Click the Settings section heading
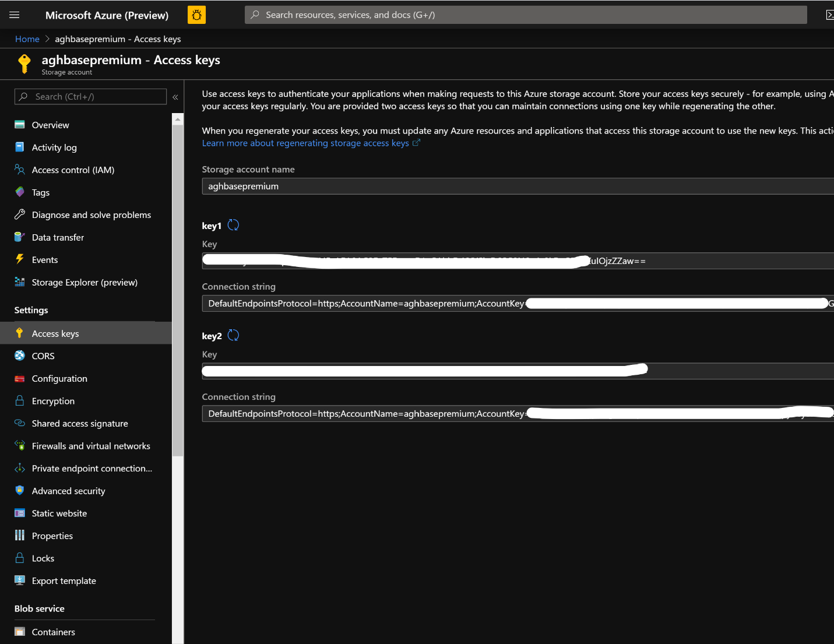Screen dimensions: 834x644 31,310
